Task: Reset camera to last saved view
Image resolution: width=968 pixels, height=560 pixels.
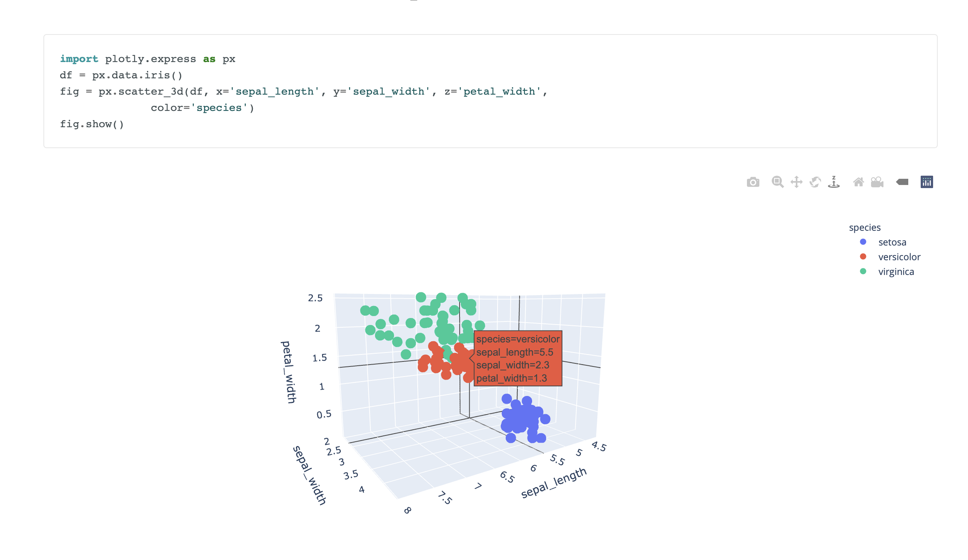Action: 877,181
